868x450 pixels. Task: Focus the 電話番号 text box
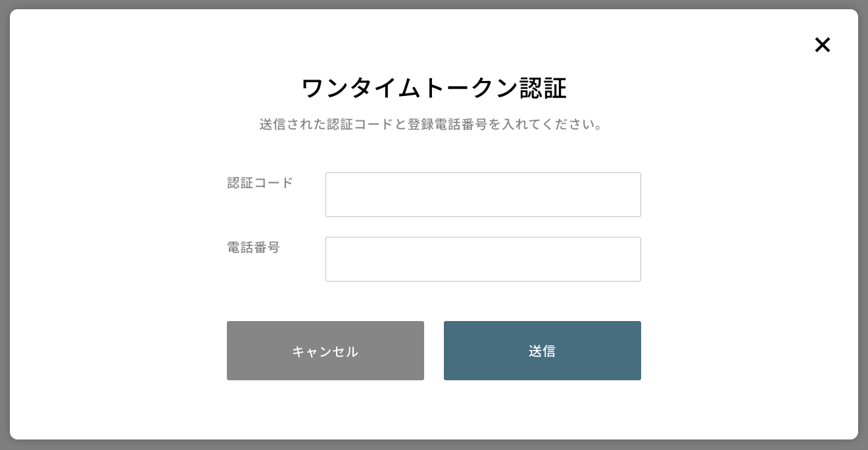point(483,259)
